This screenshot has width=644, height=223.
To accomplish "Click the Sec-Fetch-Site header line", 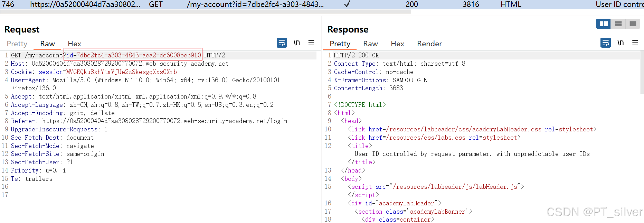I will point(57,154).
